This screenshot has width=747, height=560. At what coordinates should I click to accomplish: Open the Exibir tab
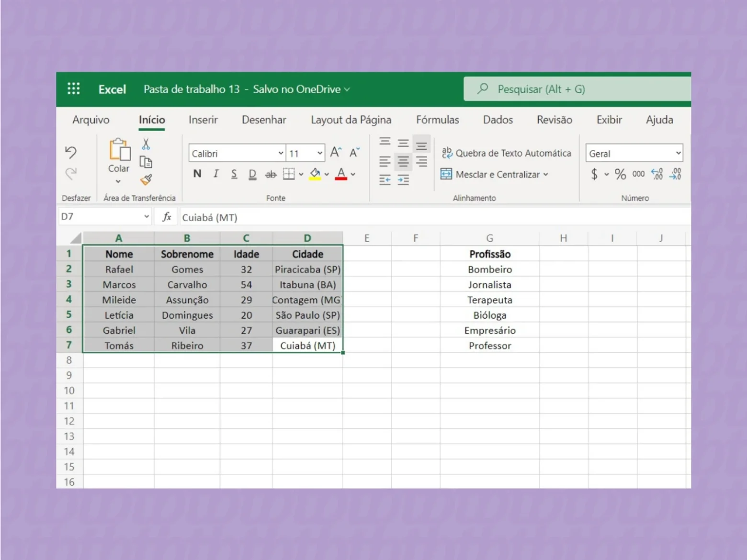pyautogui.click(x=609, y=120)
